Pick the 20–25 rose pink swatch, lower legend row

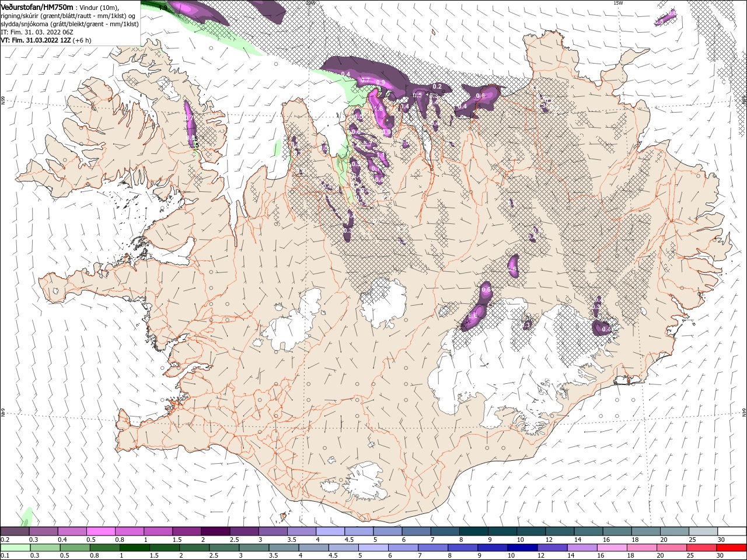coord(671,548)
